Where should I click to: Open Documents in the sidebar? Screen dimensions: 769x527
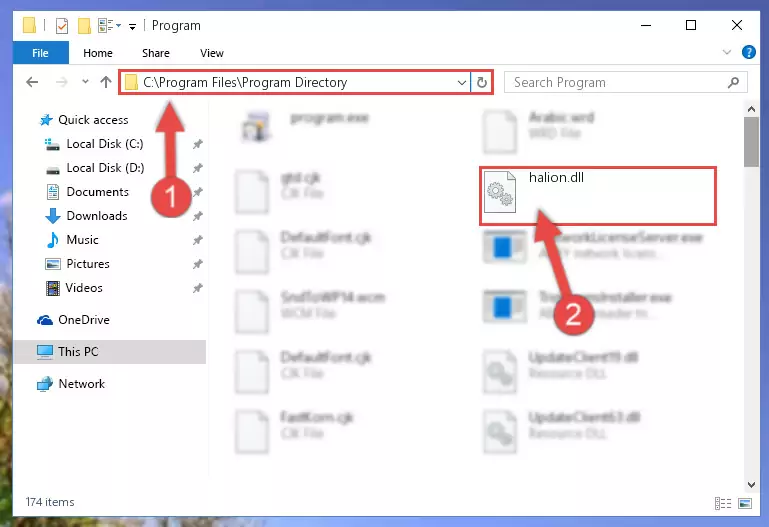click(x=98, y=192)
